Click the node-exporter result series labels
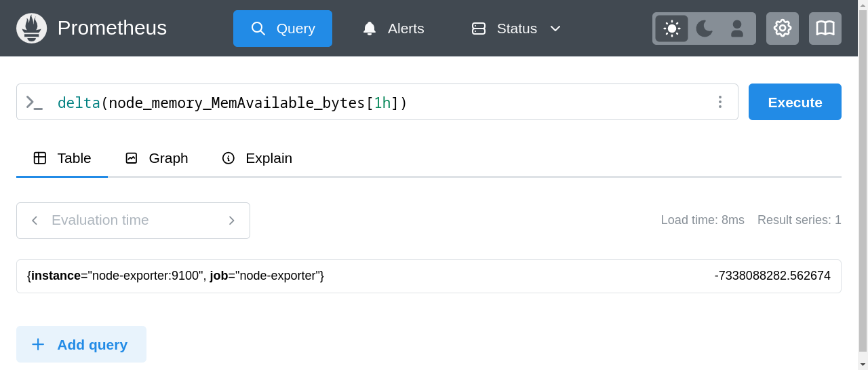This screenshot has width=868, height=370. (x=176, y=276)
